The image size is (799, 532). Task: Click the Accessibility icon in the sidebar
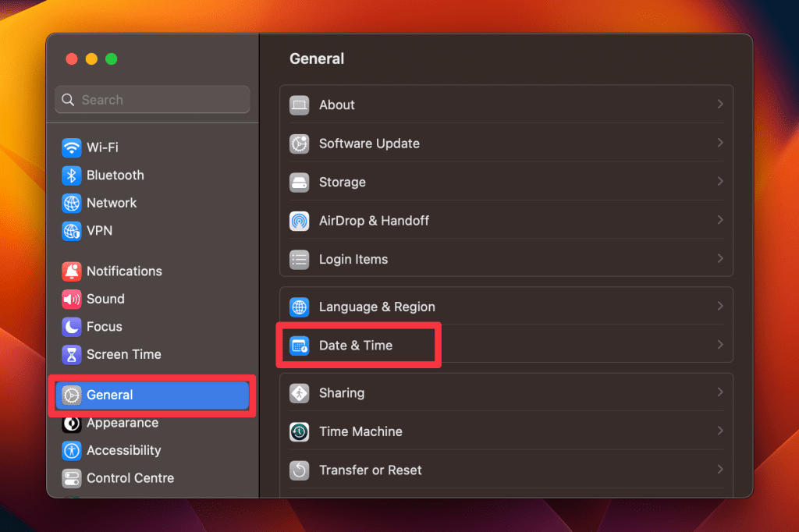pos(71,450)
